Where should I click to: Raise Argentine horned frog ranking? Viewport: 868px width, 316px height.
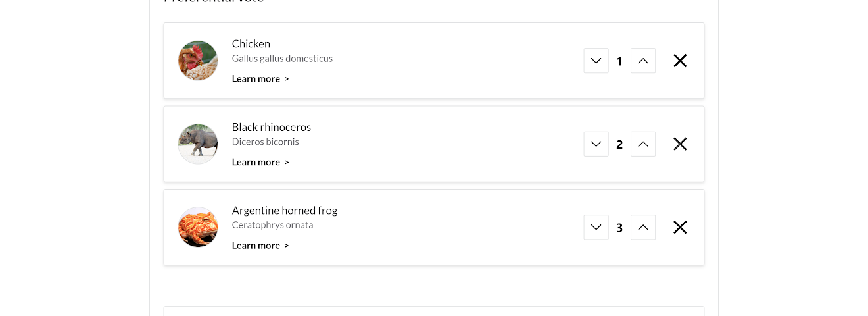pyautogui.click(x=643, y=227)
